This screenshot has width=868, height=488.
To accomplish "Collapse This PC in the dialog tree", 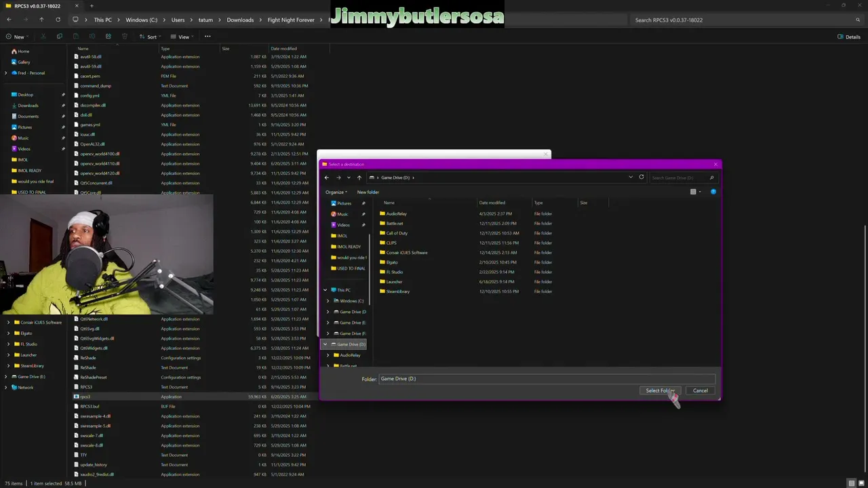I will (325, 290).
